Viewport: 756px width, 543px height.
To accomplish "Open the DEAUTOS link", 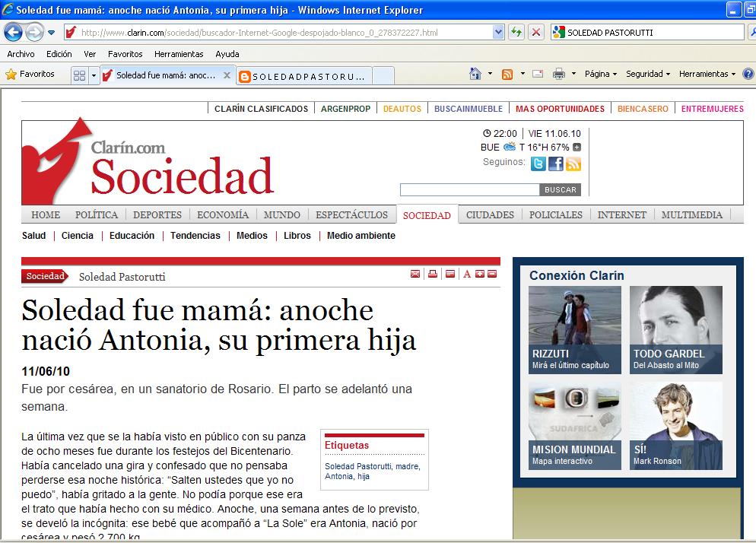I will click(402, 109).
